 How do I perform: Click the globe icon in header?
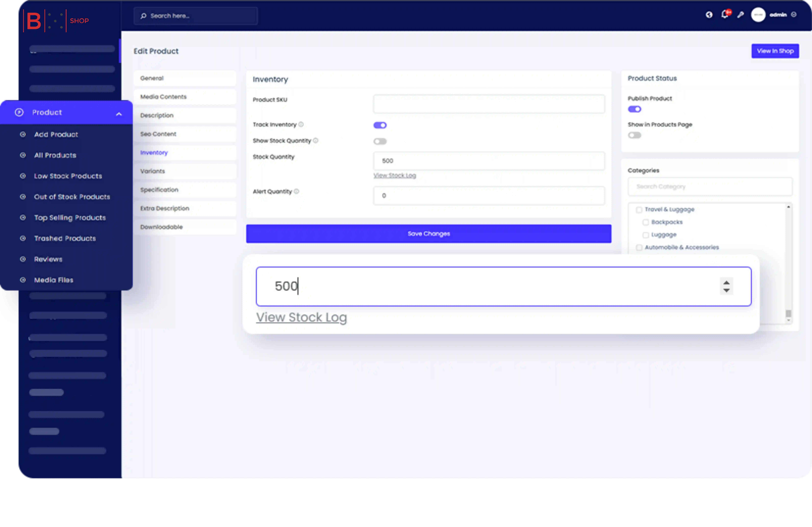709,15
